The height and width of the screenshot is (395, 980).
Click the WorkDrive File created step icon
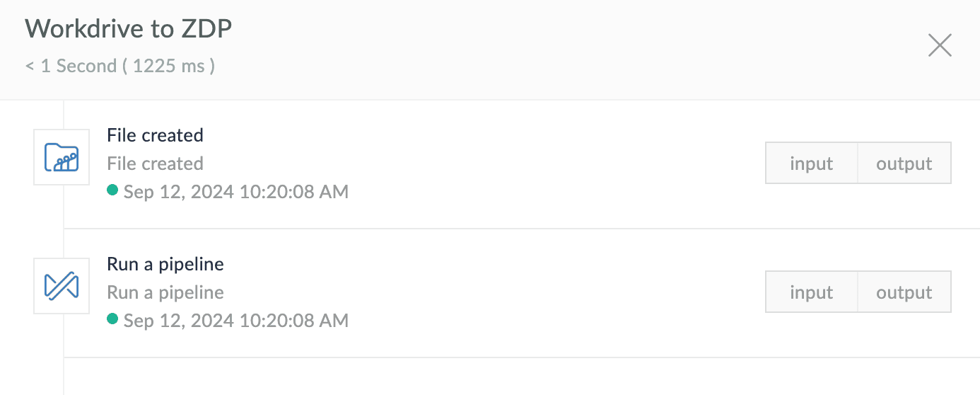(x=62, y=157)
